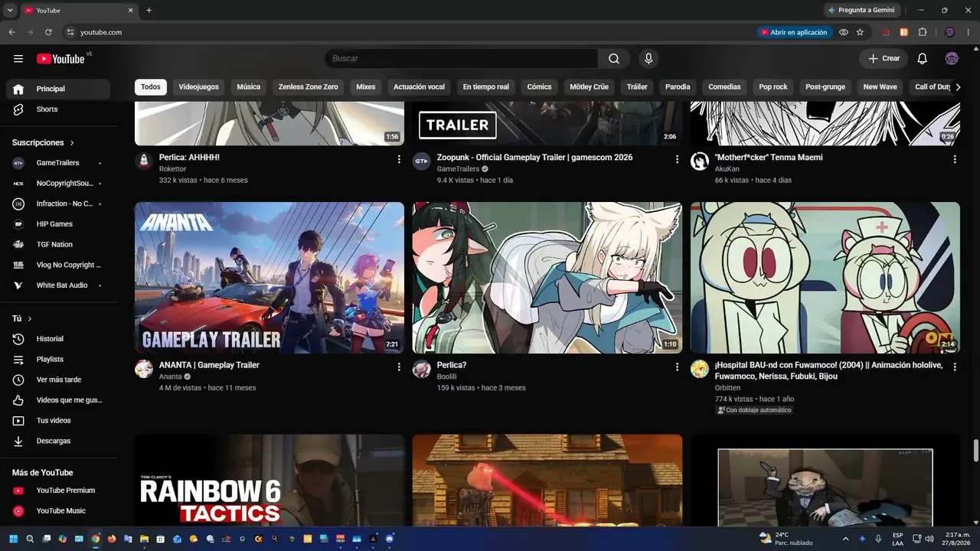Viewport: 980px width, 551px height.
Task: Select the En tiempo real chip
Action: [x=486, y=87]
